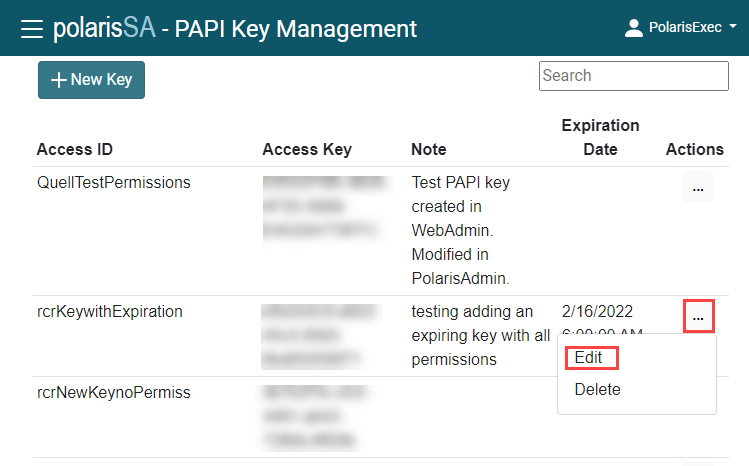The height and width of the screenshot is (466, 749).
Task: Open actions menu for QuellTestPermissions
Action: point(698,187)
